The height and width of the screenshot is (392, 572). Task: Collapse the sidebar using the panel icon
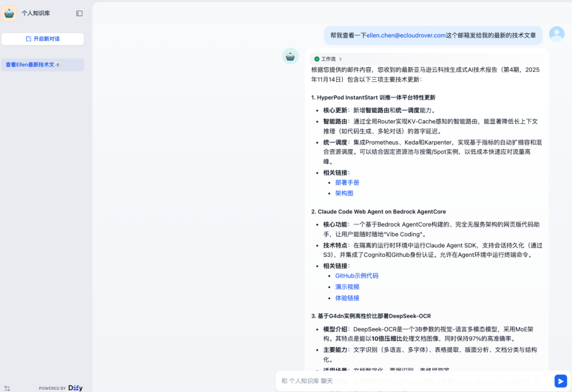click(79, 13)
